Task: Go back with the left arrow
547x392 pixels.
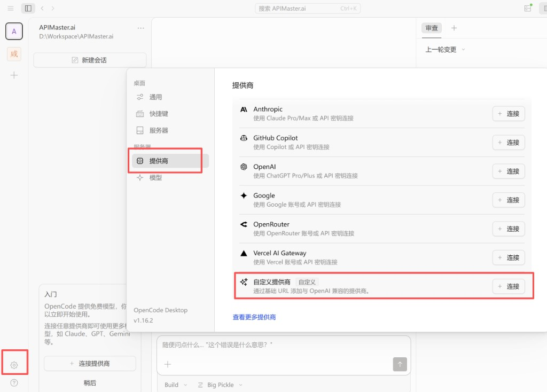Action: click(x=42, y=8)
